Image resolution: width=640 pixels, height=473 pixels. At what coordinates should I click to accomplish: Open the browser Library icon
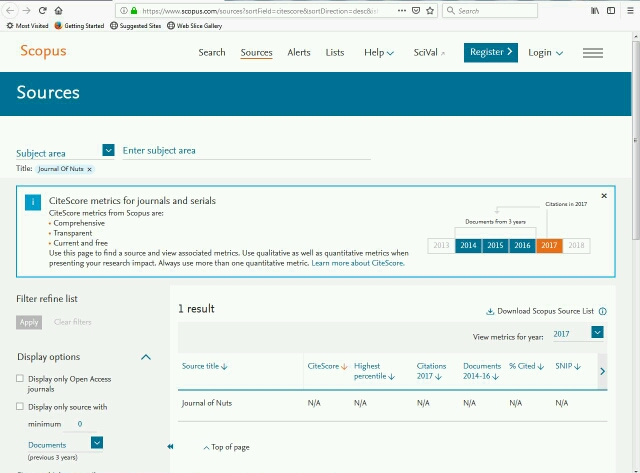[595, 11]
